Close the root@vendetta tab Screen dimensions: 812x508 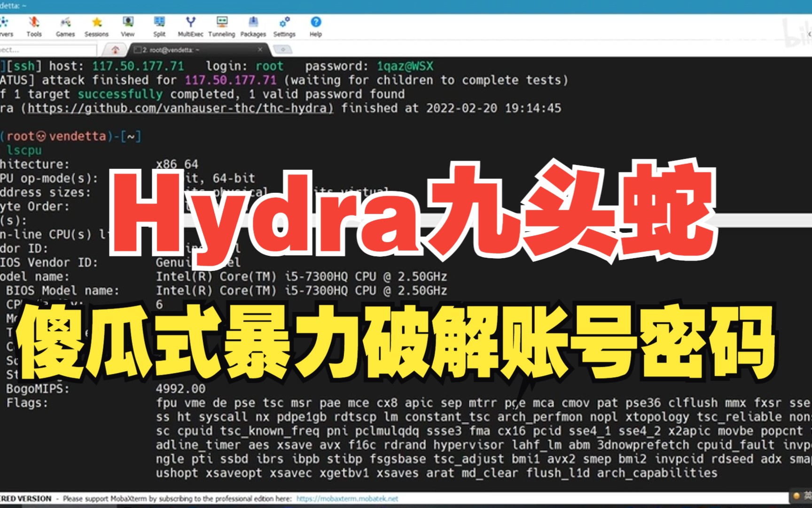pyautogui.click(x=260, y=49)
